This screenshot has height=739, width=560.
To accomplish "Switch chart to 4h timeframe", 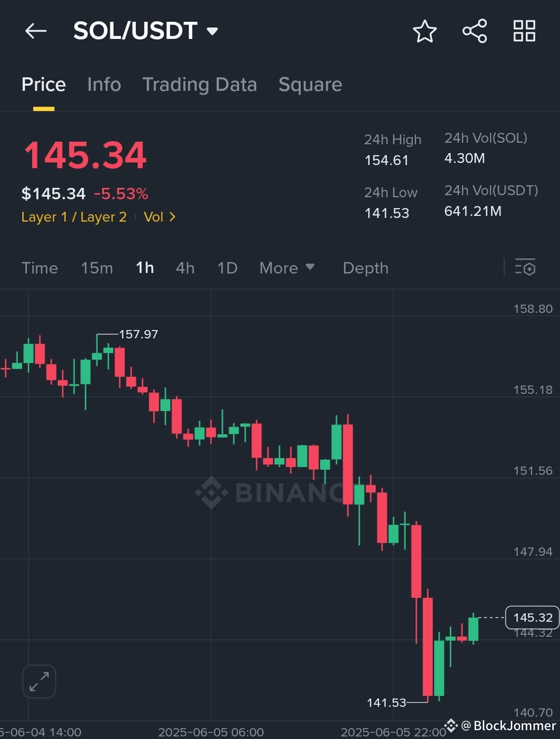I will click(185, 268).
